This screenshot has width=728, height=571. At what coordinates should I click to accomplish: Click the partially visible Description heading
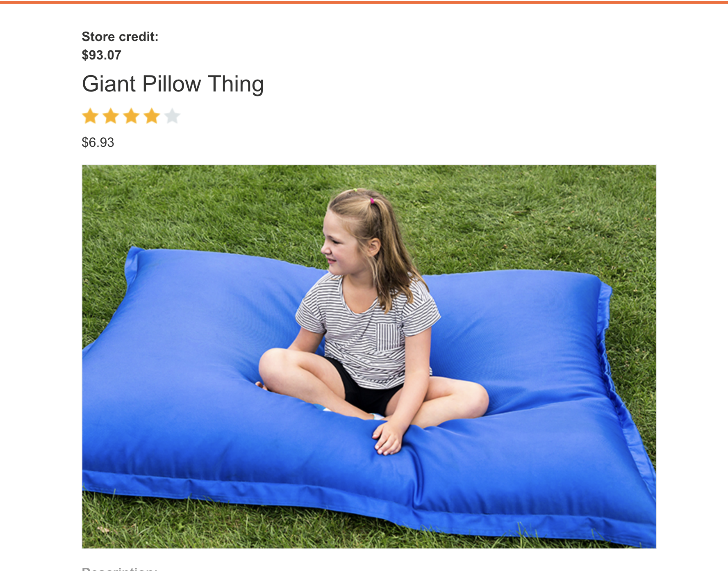click(x=120, y=569)
